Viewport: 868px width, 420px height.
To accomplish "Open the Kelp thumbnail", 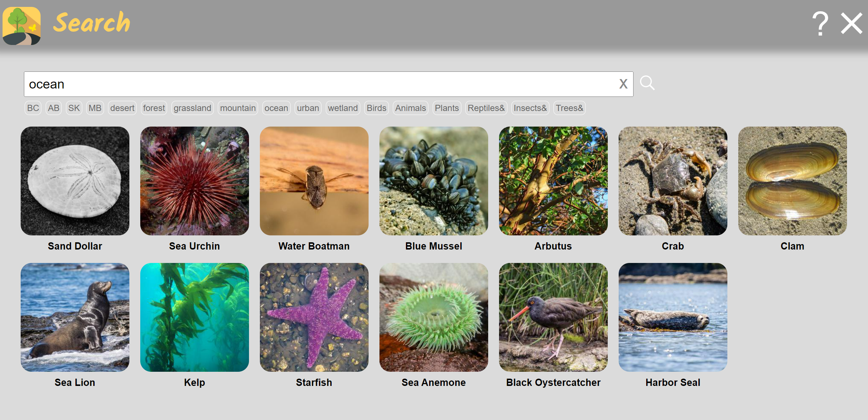I will [x=195, y=317].
